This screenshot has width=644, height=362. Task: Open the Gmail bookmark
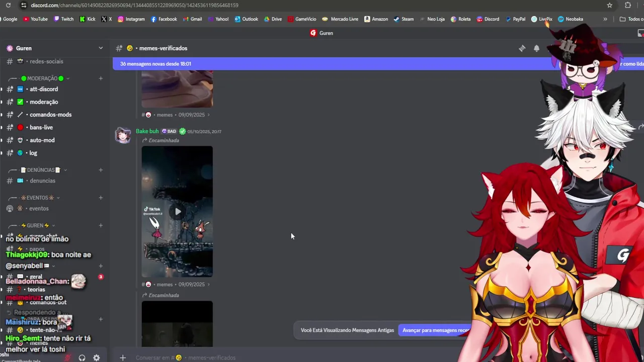pyautogui.click(x=192, y=19)
